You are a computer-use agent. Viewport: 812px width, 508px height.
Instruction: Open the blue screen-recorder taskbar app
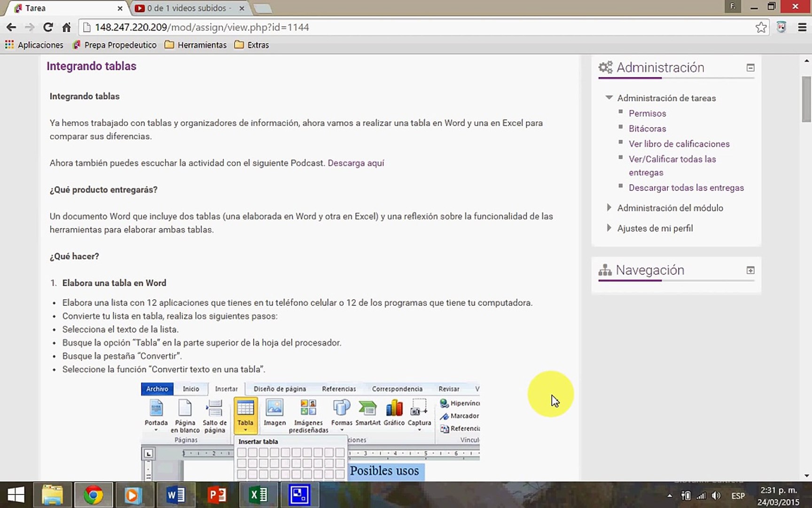click(299, 495)
